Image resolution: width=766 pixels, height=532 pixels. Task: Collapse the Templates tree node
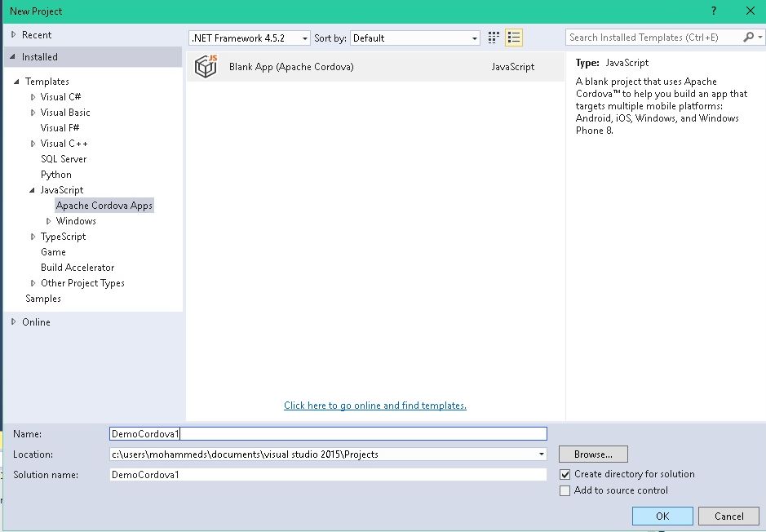pos(16,82)
